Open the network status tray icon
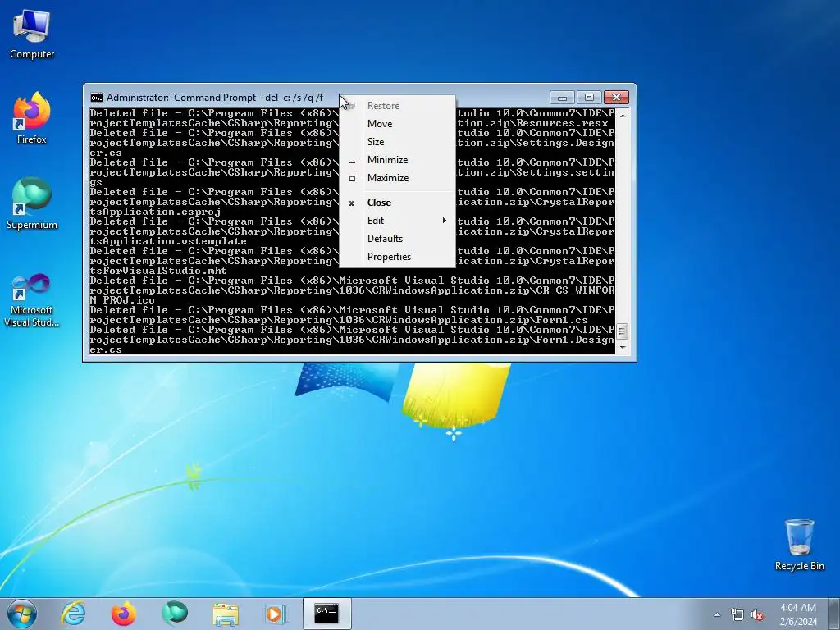This screenshot has height=630, width=840. tap(737, 614)
